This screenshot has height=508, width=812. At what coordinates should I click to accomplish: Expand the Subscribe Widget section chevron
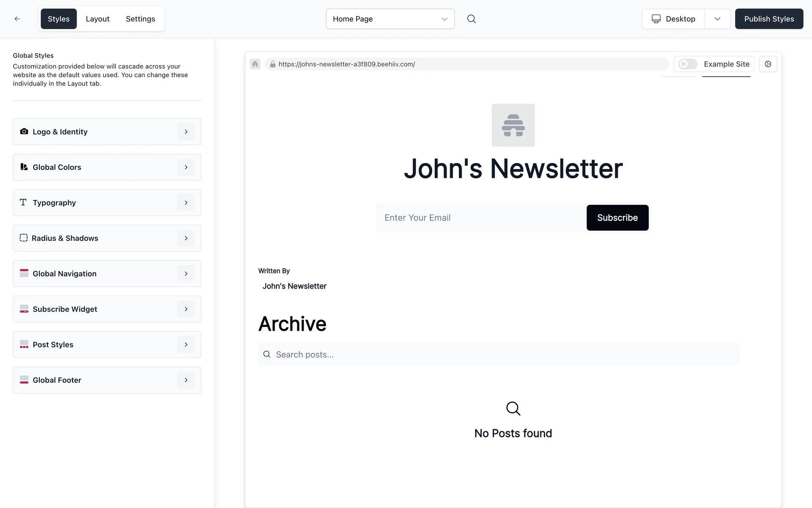pos(186,309)
